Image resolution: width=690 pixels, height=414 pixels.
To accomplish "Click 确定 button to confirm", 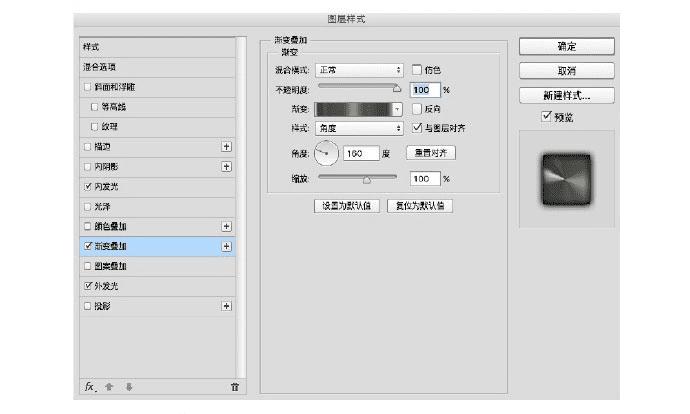I will click(567, 46).
